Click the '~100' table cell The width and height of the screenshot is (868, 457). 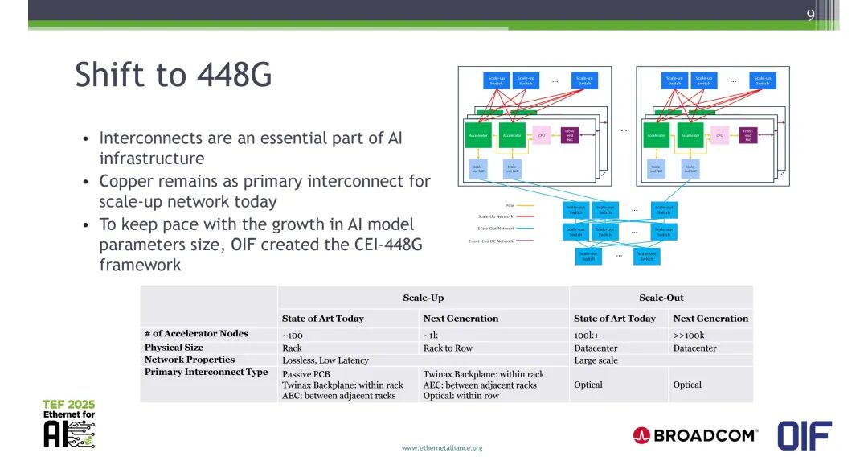[293, 336]
